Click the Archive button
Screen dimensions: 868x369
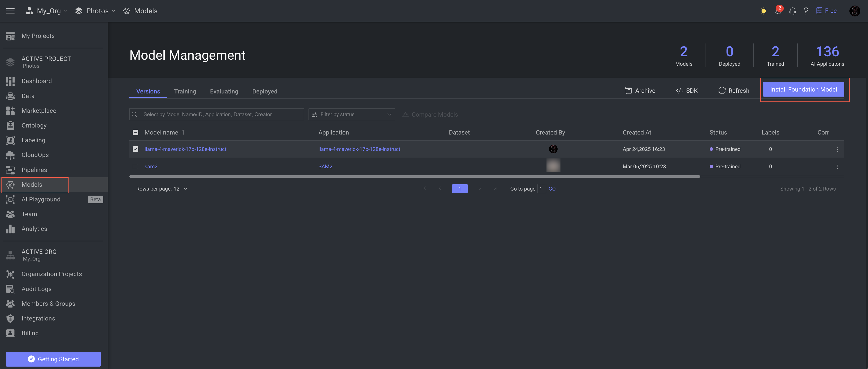tap(640, 91)
